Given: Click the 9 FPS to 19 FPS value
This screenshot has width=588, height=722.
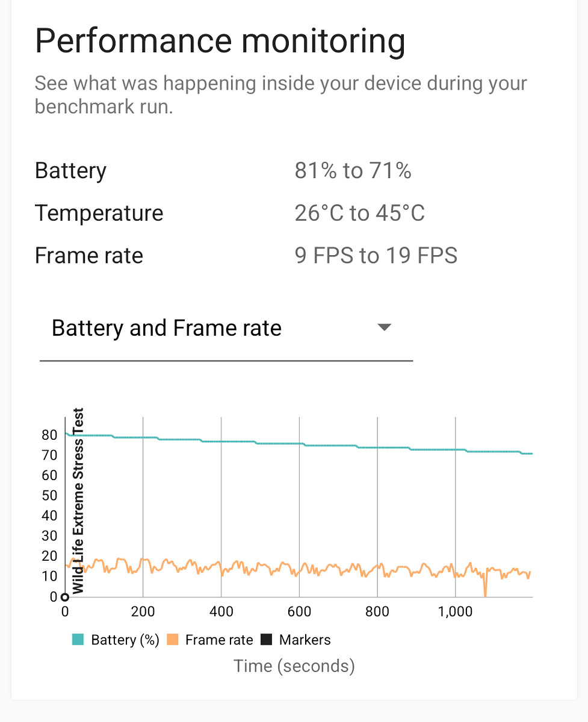Looking at the screenshot, I should tap(376, 256).
